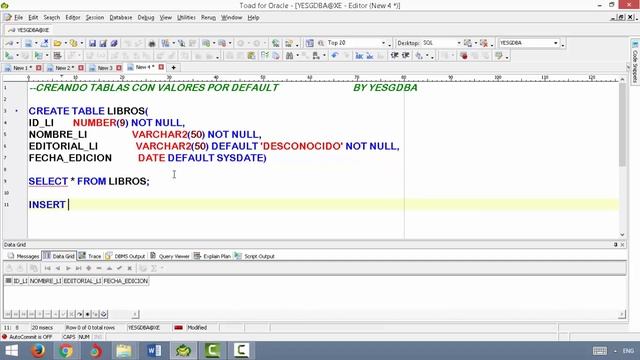Click the Undo blue arrow icon
Screen dimensions: 640x360
[x=335, y=56]
